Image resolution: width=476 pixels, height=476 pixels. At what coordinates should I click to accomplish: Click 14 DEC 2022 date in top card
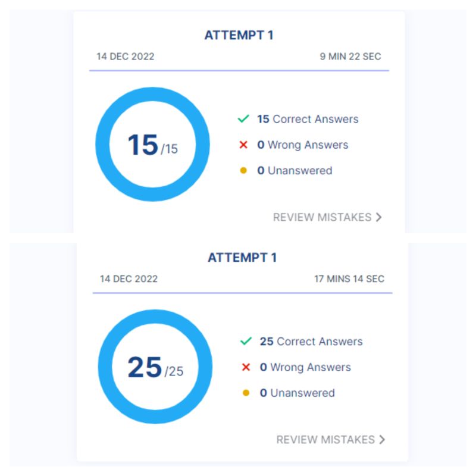click(126, 57)
